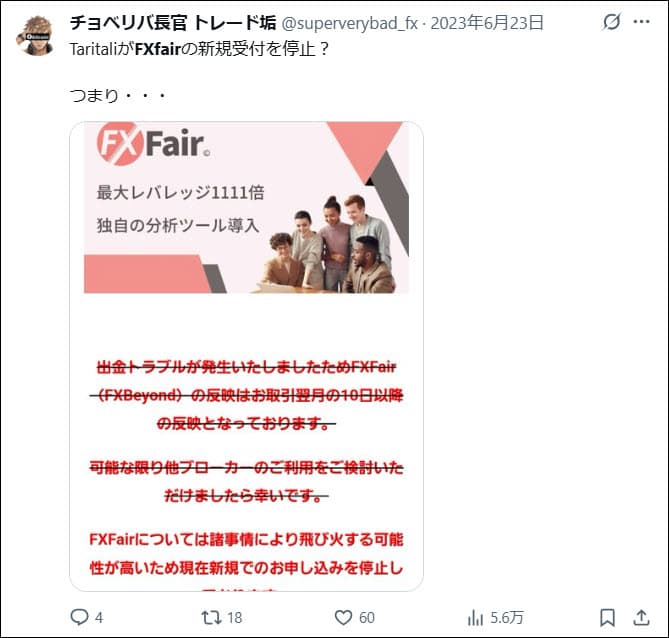This screenshot has height=638, width=669.
Task: Click the tweet text つまり・・・
Action: (118, 96)
